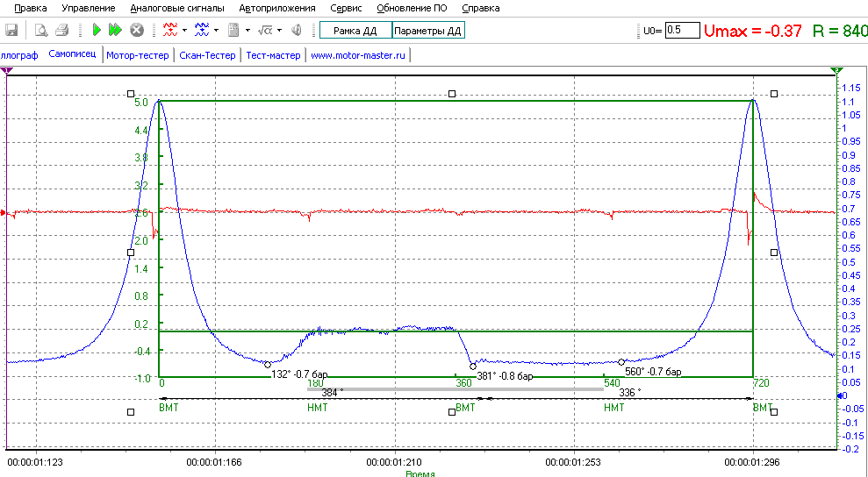Click into the U0 value field
The height and width of the screenshot is (477, 868).
[682, 31]
